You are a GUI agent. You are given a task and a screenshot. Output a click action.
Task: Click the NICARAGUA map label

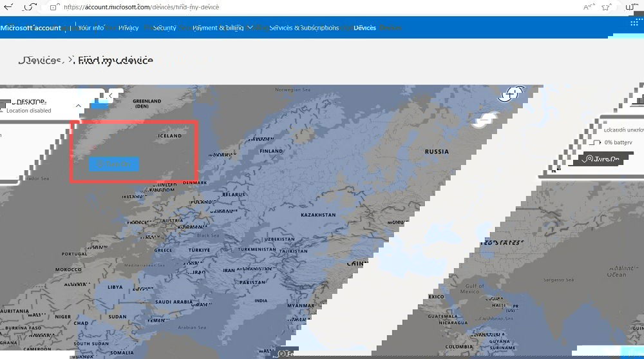pos(453,323)
